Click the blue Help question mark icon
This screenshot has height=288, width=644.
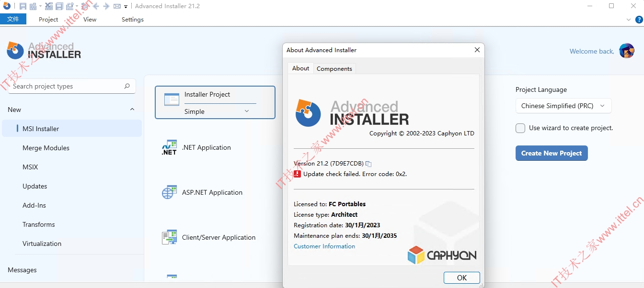click(639, 20)
